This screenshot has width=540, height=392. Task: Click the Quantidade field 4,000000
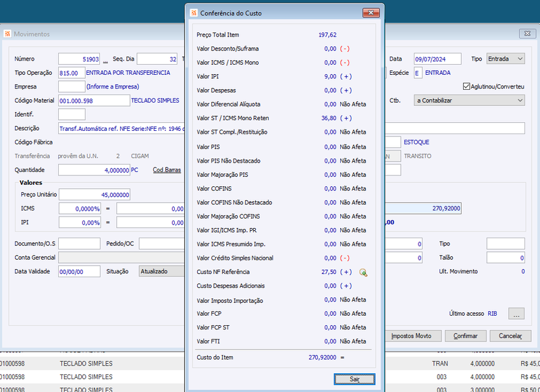point(94,170)
